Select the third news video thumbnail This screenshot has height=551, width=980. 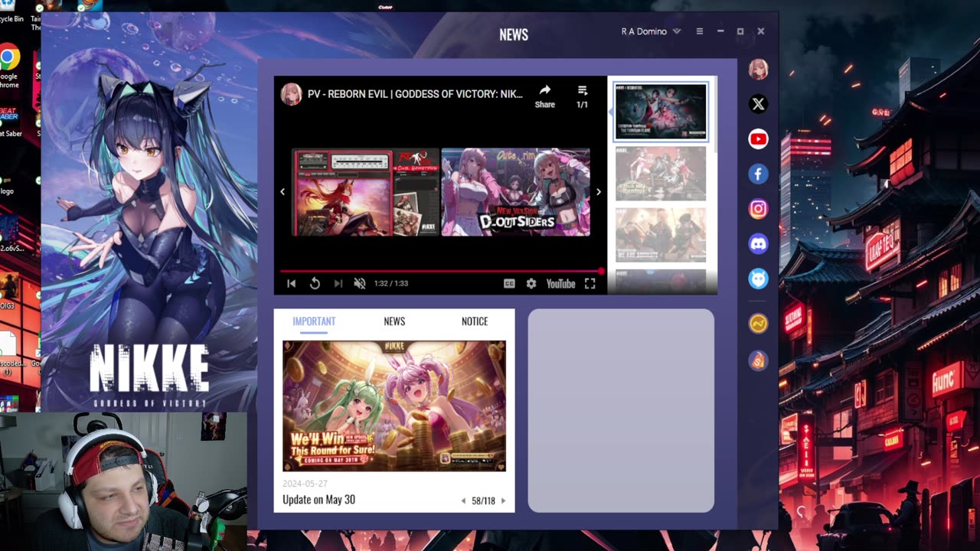coord(661,235)
